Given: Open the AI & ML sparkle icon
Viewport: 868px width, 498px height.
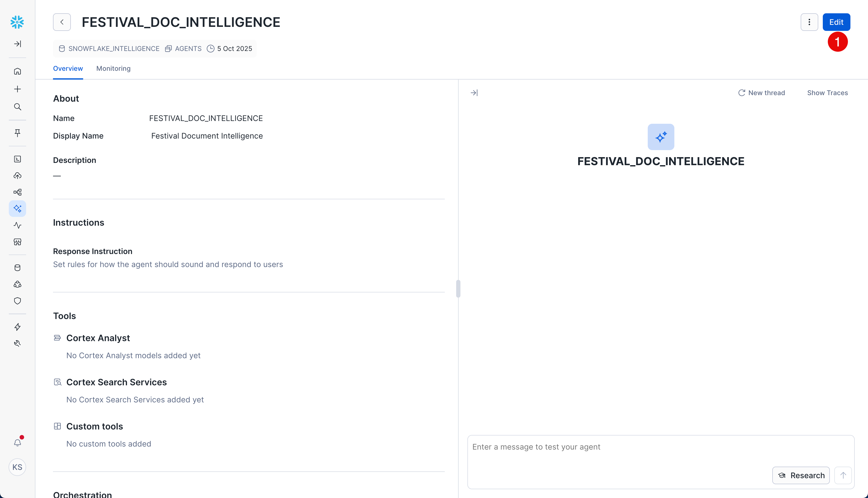Looking at the screenshot, I should click(x=17, y=208).
